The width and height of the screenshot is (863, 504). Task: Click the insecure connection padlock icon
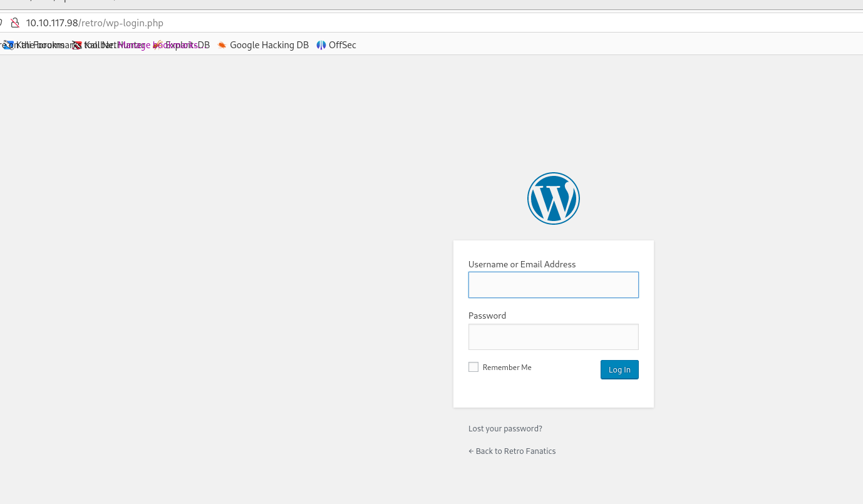point(15,23)
